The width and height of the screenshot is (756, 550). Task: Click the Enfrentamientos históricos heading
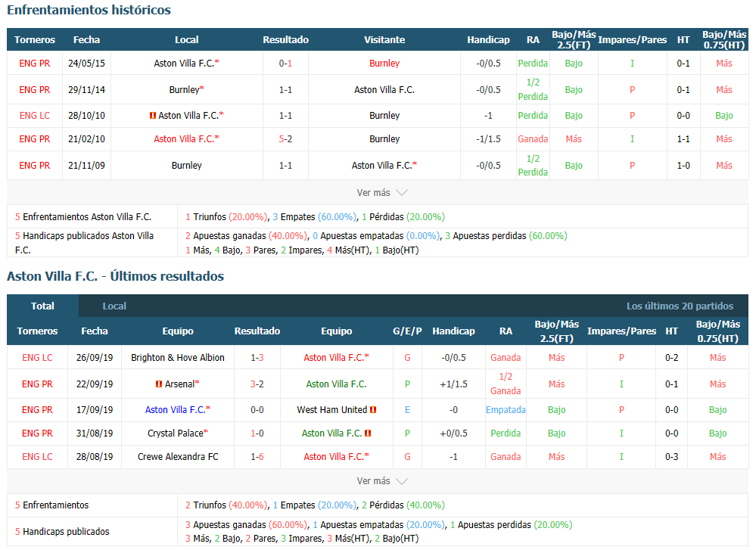point(89,10)
